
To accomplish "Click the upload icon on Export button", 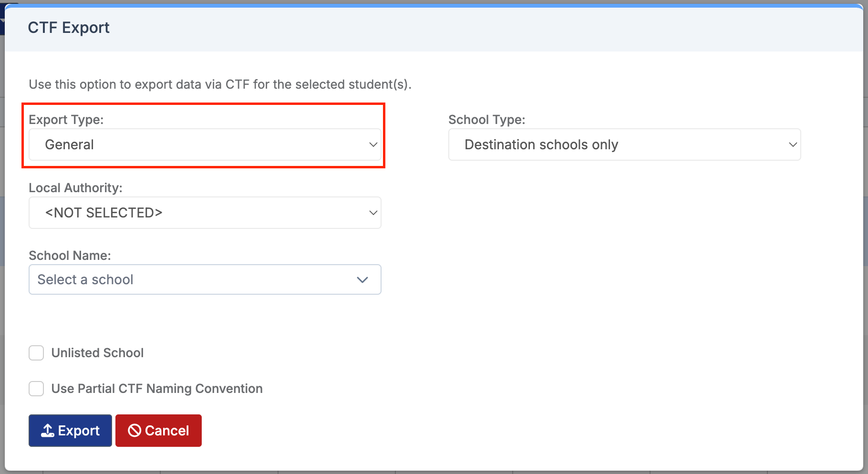I will click(x=47, y=430).
